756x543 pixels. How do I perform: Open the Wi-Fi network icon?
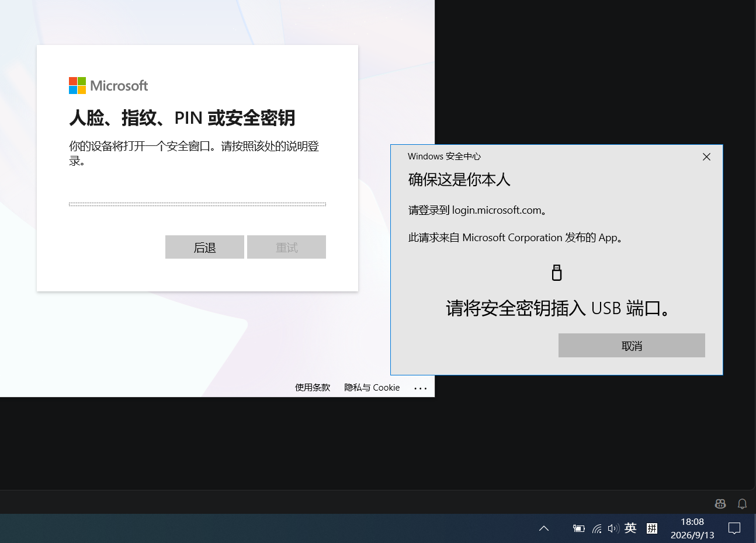click(x=597, y=528)
